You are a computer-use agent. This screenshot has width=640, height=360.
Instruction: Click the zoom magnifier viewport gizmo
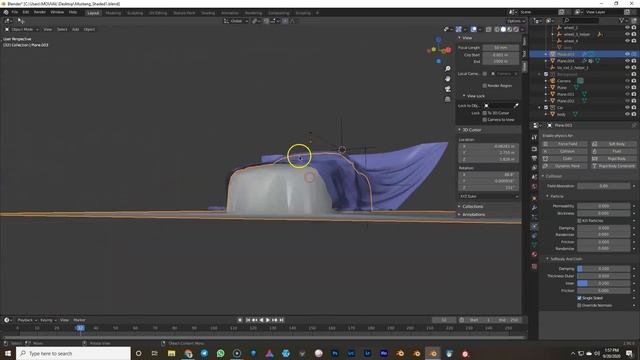pos(448,69)
